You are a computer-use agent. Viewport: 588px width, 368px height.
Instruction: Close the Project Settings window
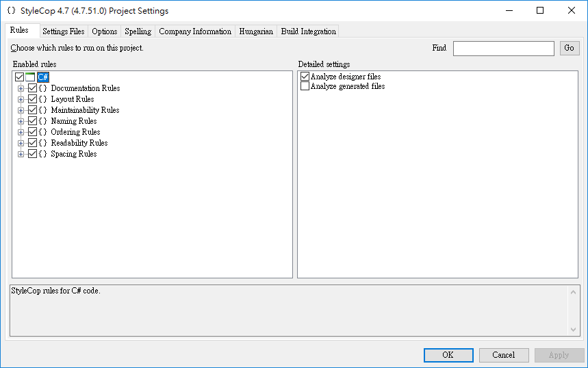(572, 10)
